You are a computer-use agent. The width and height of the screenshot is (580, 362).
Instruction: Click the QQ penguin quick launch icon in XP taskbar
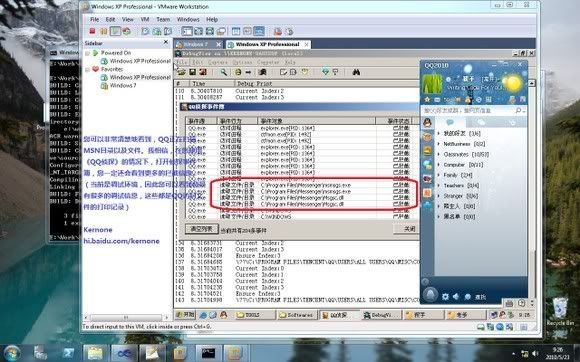(223, 315)
